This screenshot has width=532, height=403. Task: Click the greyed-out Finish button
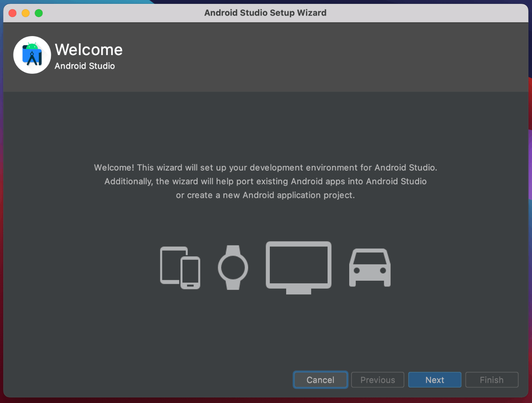point(492,380)
